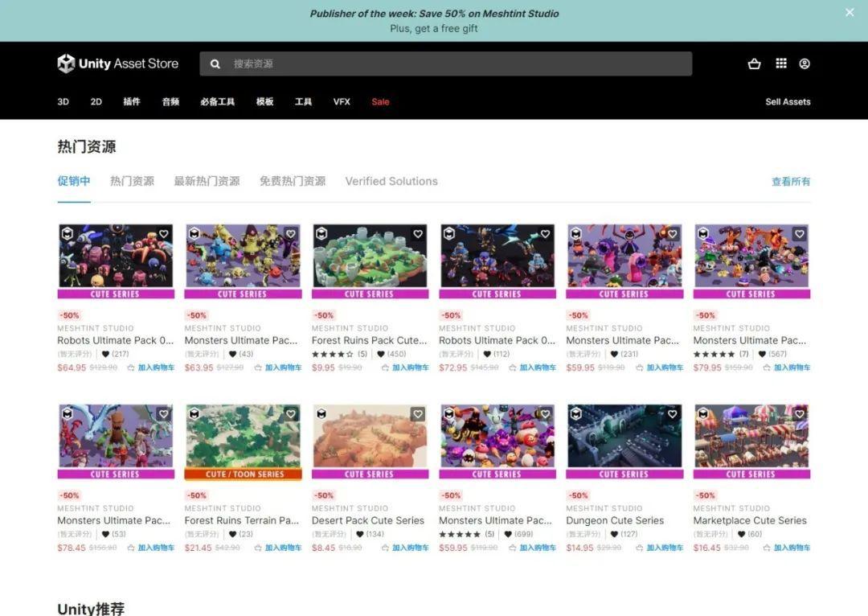The width and height of the screenshot is (868, 616).
Task: Open the 音频 category menu
Action: click(x=170, y=102)
